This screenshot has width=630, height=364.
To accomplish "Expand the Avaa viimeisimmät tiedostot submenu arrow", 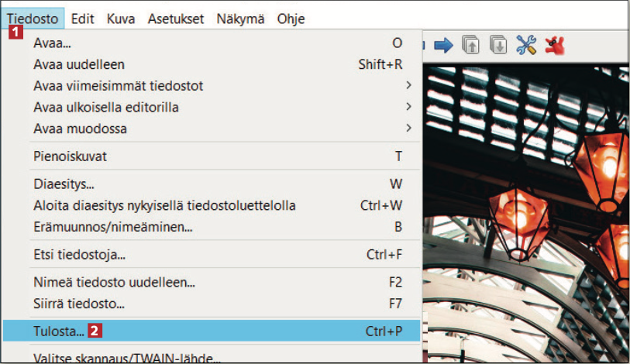I will click(408, 85).
